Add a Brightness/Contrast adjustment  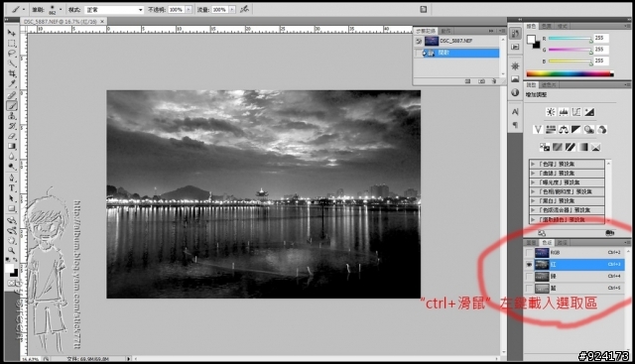[x=551, y=112]
